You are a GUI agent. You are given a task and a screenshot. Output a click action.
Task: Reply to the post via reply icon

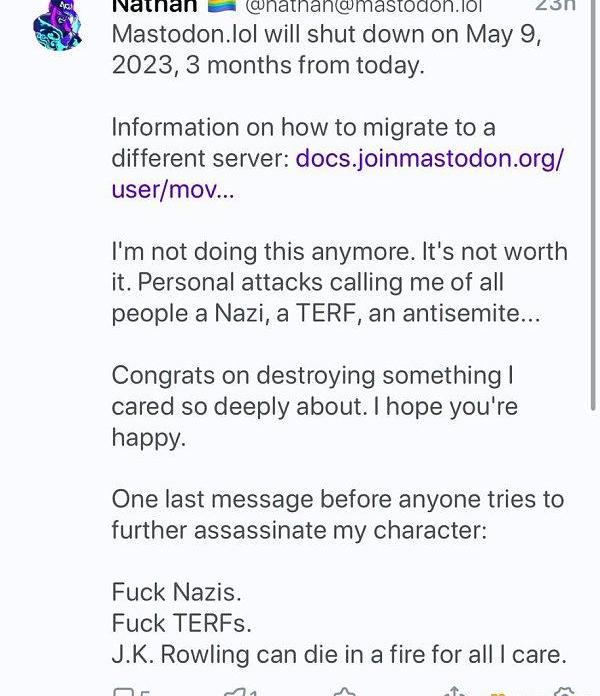point(125,691)
